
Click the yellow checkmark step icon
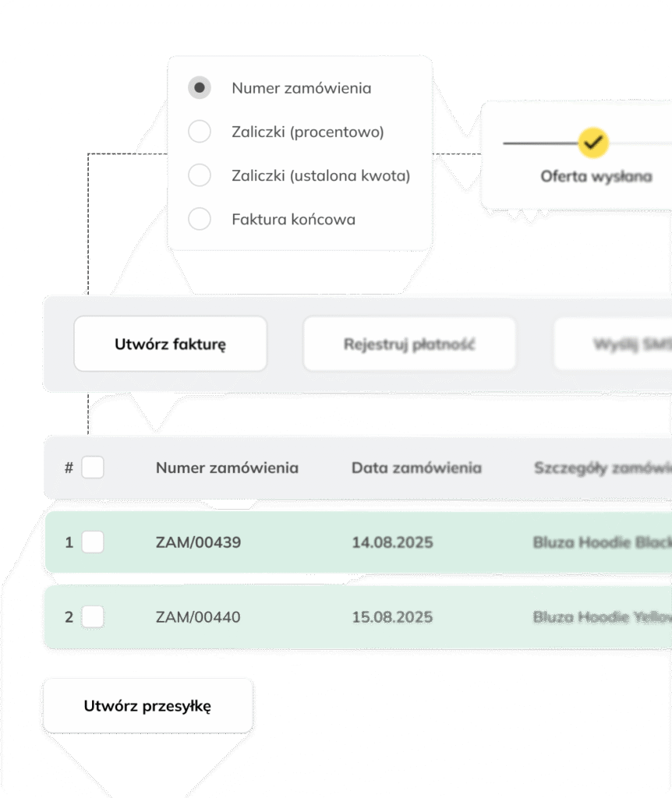pos(593,143)
